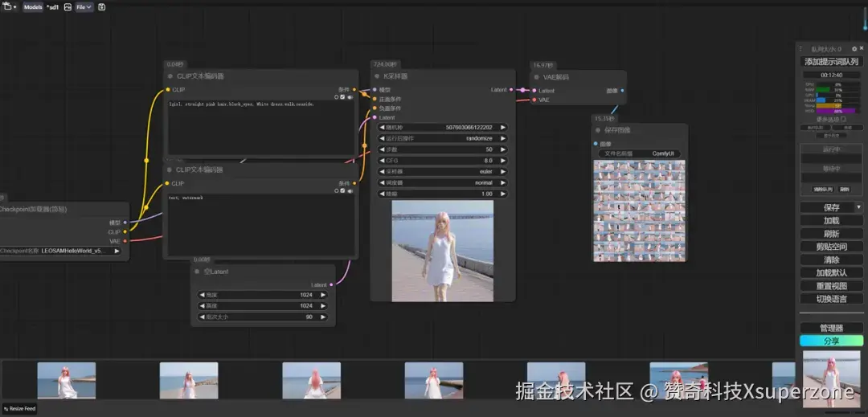Click the speaker icon in the first CLIP node

350,97
